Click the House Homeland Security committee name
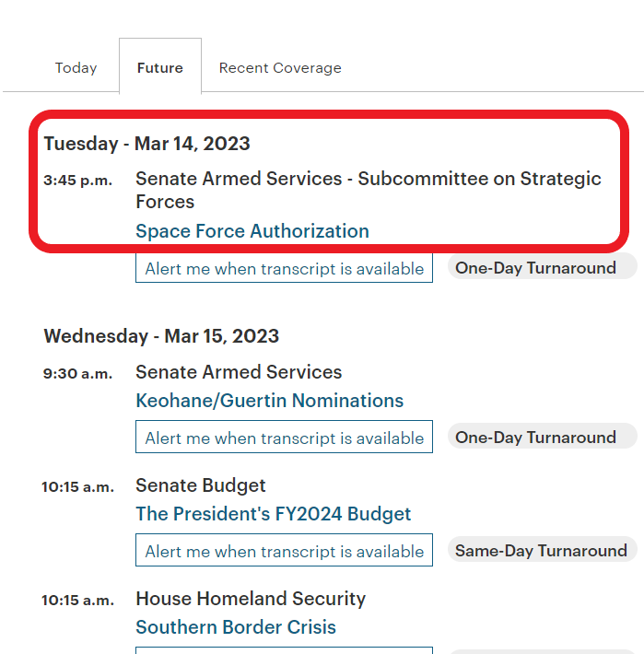This screenshot has height=654, width=644. point(251,599)
